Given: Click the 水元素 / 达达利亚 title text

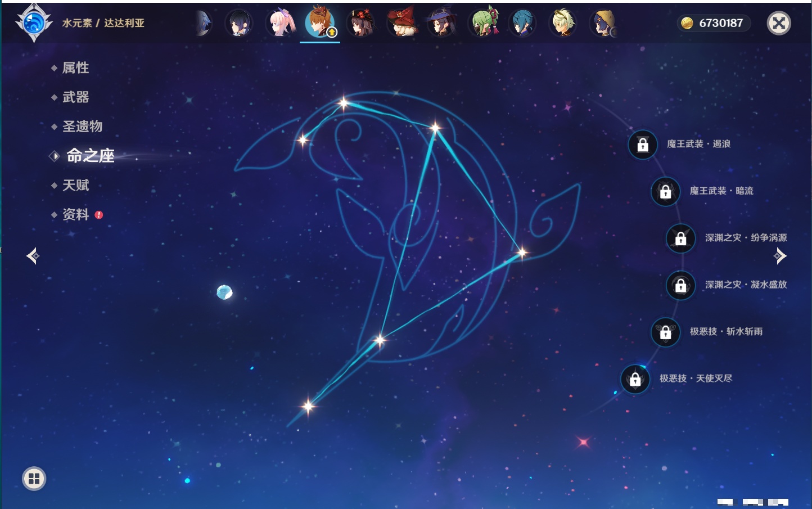Looking at the screenshot, I should point(103,23).
